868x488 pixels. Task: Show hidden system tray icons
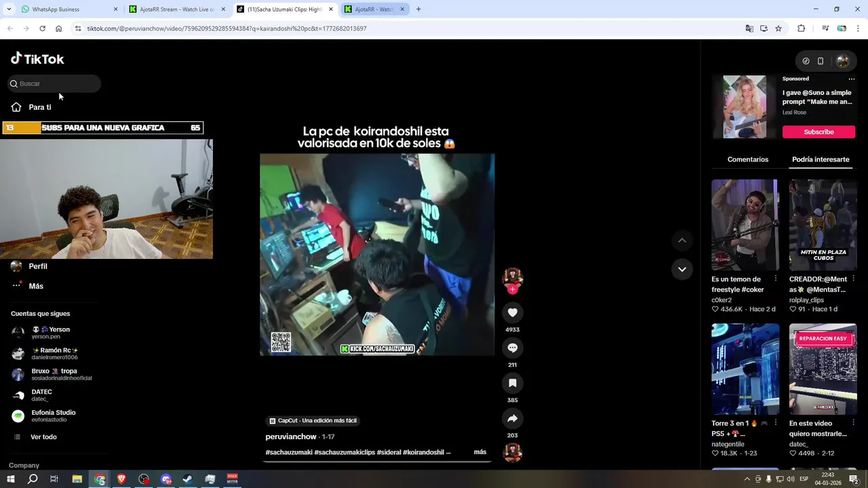click(x=747, y=479)
